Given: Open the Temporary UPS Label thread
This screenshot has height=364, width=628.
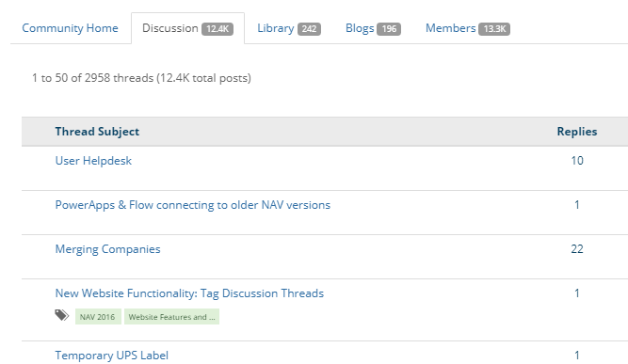Looking at the screenshot, I should 112,356.
